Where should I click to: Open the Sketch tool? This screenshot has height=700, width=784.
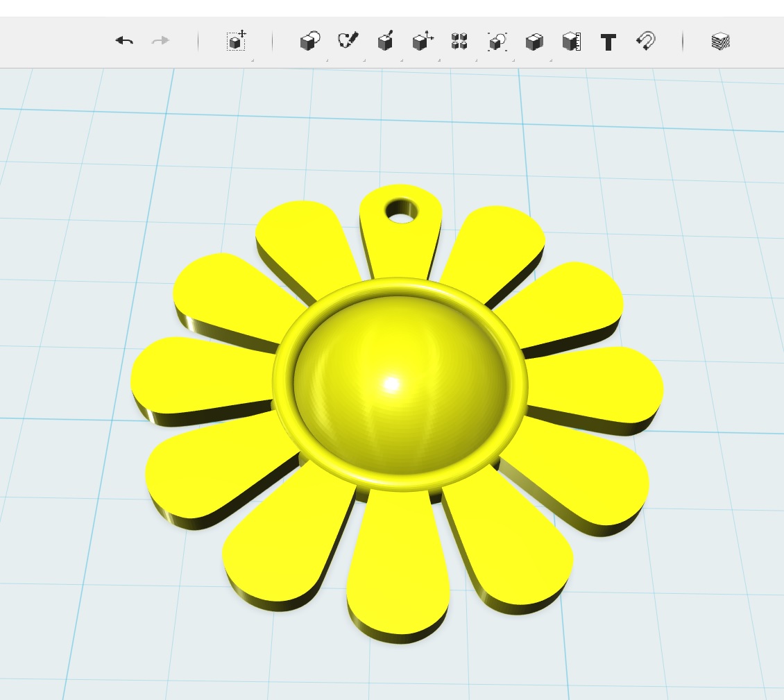point(348,40)
